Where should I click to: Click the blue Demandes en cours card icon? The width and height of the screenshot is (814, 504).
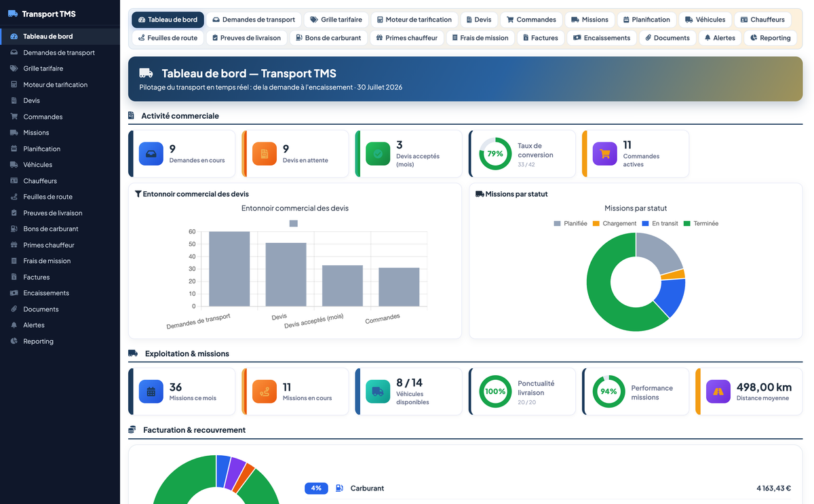pos(151,154)
